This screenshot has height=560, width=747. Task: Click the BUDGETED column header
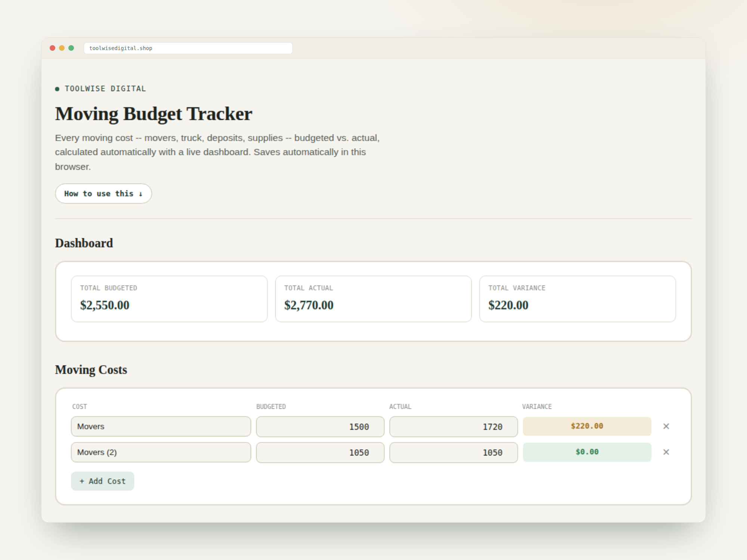[x=271, y=407]
